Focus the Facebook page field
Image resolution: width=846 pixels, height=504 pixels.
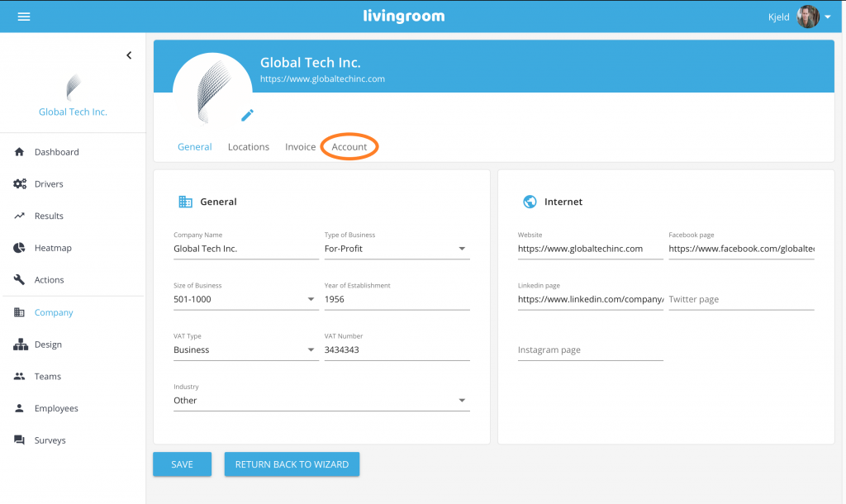tap(741, 249)
